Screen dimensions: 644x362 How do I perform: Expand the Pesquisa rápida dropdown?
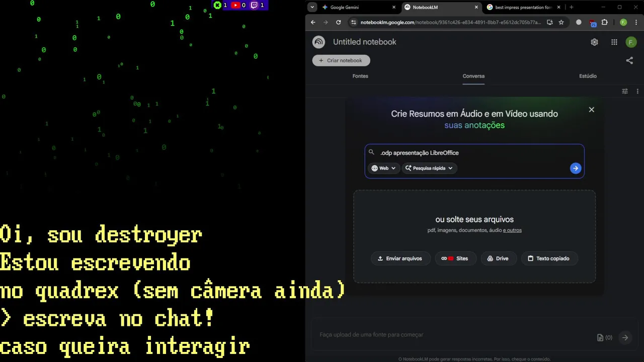(429, 168)
